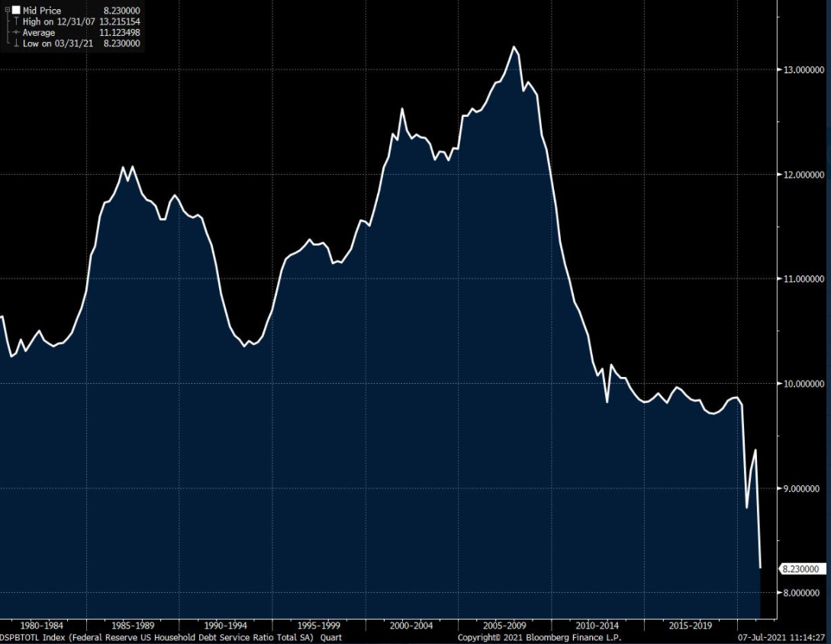Viewport: 831px width, 644px height.
Task: Click the Low marker icon in legend
Action: (x=17, y=43)
